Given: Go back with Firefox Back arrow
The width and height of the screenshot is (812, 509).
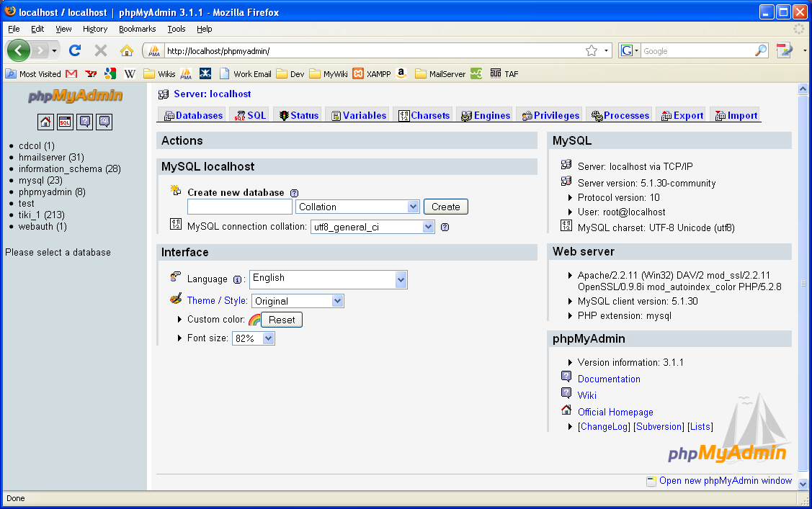Looking at the screenshot, I should tap(19, 50).
